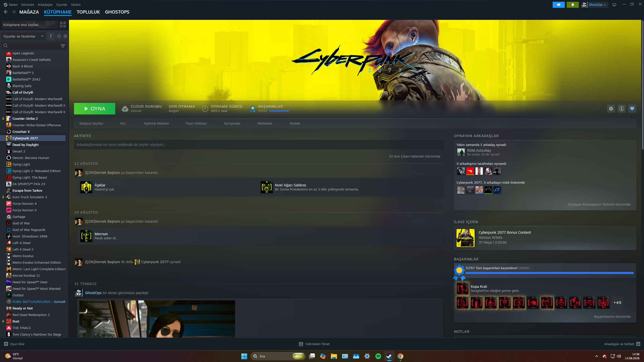Select Dead by Daylight in library list

tap(33, 145)
